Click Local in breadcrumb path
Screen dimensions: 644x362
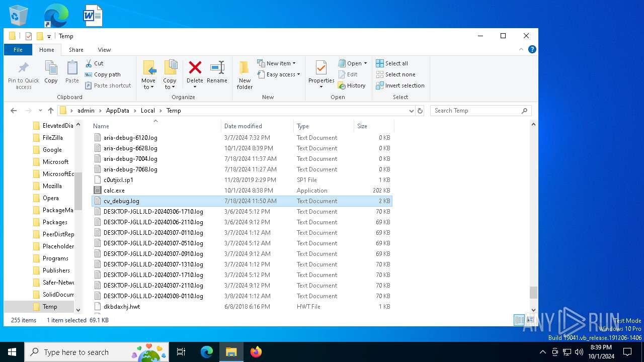(x=148, y=111)
